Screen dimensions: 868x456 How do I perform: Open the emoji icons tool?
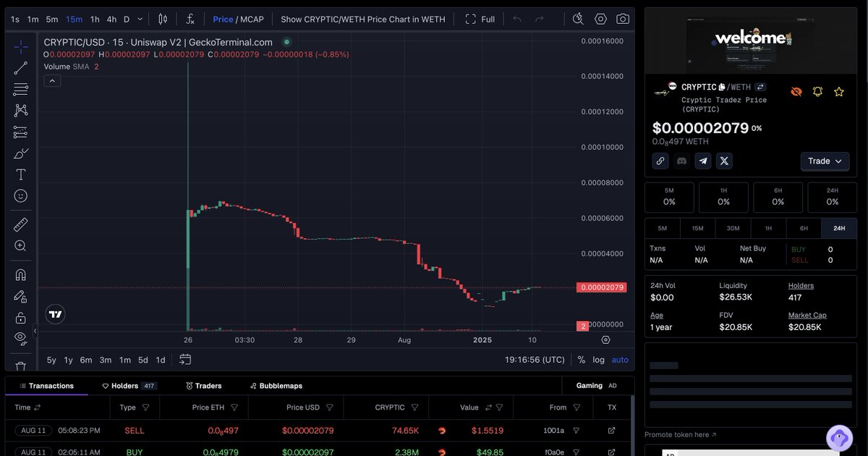click(x=20, y=196)
